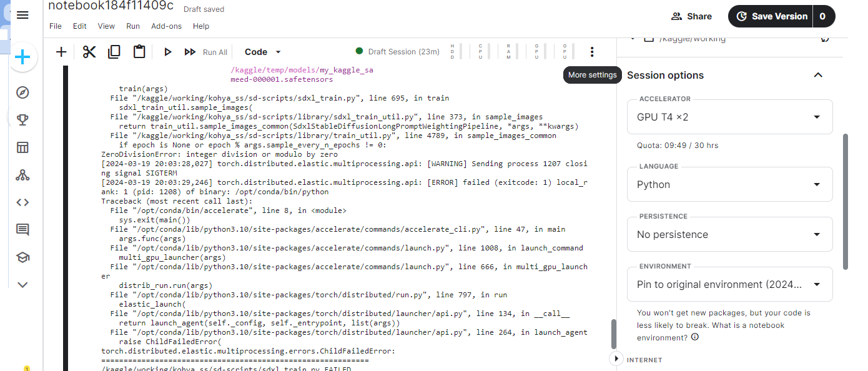This screenshot has height=371, width=868.
Task: Open the three-dot More settings menu
Action: (591, 52)
